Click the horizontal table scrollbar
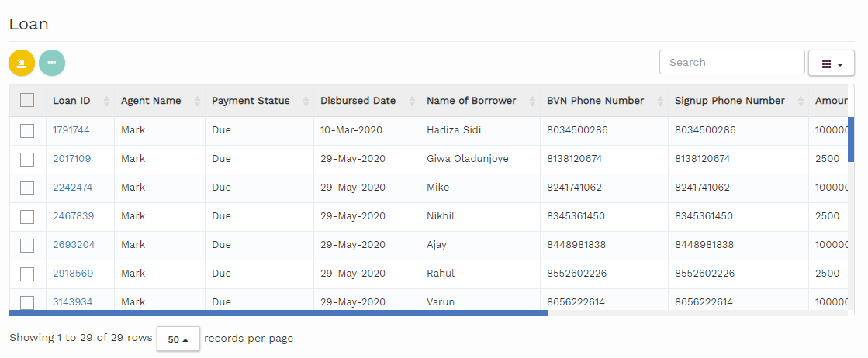 279,313
